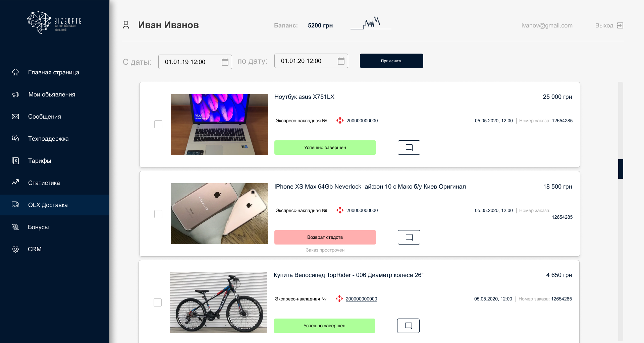
Task: Click the IPhone XS Max 64Gb Neverlock title
Action: [x=370, y=187]
